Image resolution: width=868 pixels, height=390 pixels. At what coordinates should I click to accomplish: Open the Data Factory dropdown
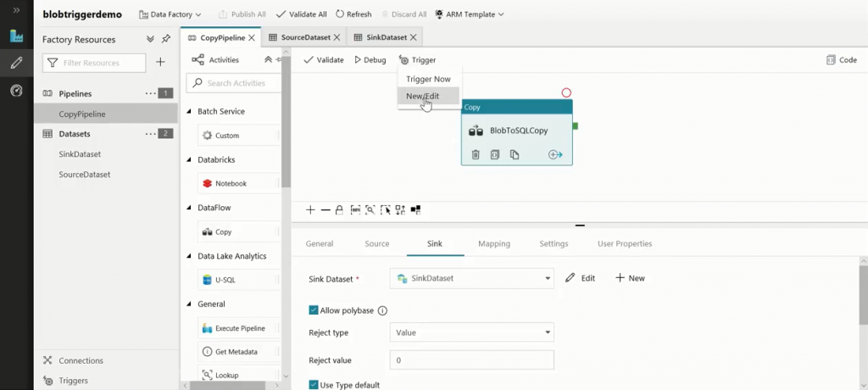[170, 14]
